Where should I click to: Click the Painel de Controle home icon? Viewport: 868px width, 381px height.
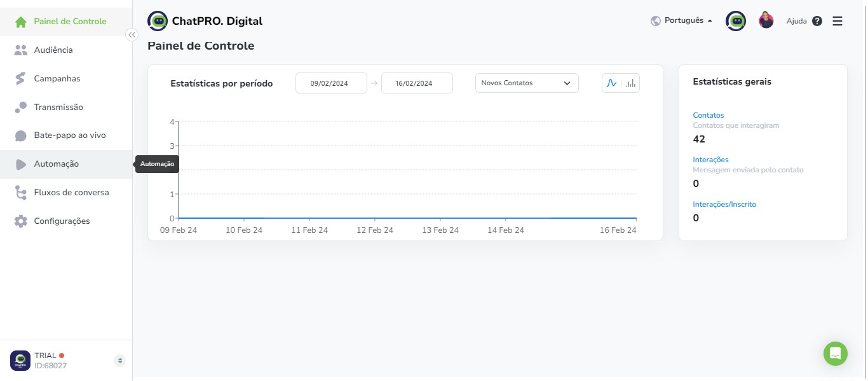[21, 22]
